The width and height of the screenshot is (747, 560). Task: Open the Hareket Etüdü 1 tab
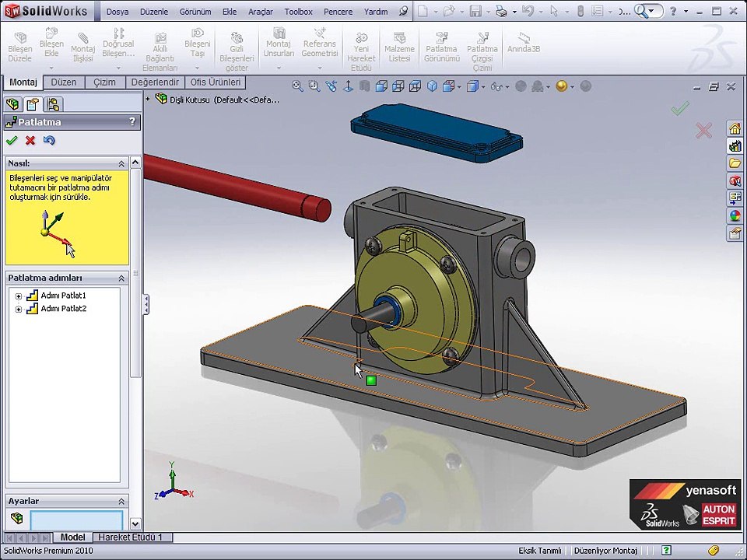click(x=130, y=537)
